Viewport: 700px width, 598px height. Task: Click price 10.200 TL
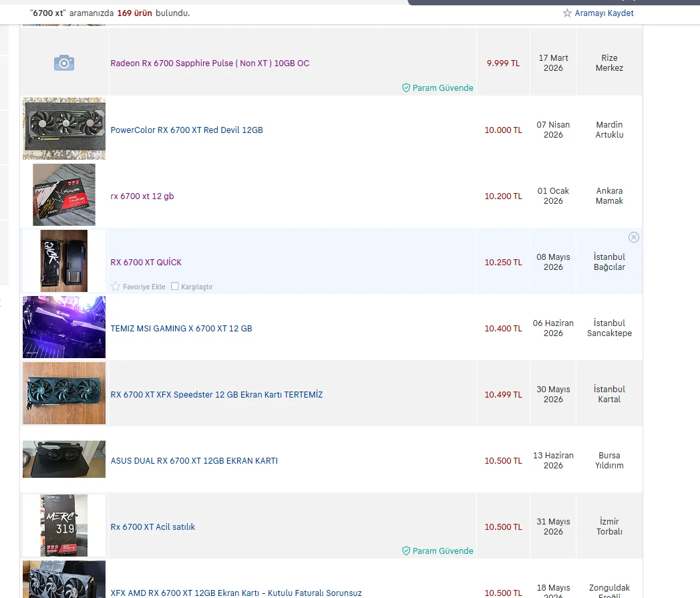click(x=503, y=196)
